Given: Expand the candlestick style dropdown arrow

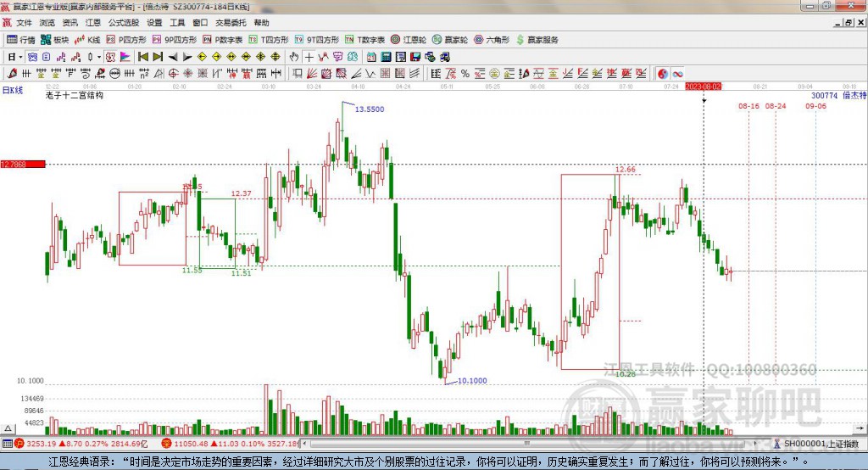Looking at the screenshot, I should tap(99, 57).
